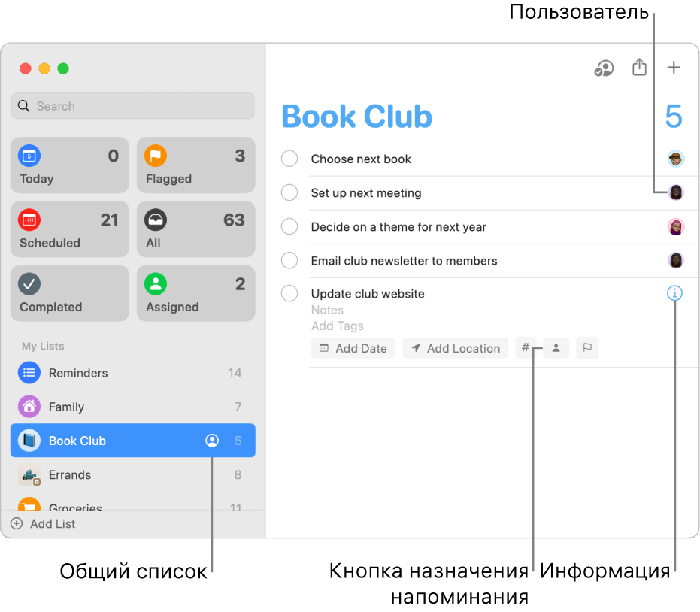This screenshot has width=700, height=612.
Task: Click the Notes field under Update club website
Action: click(x=327, y=310)
